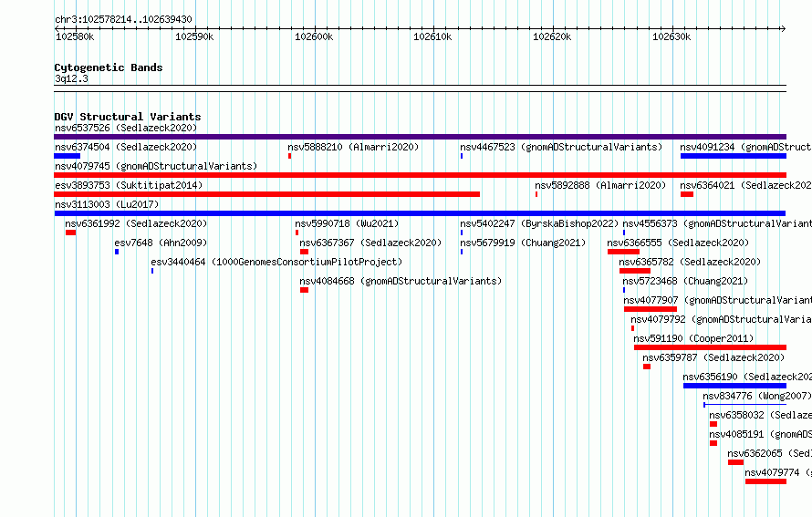Open nsv5888210 (Almarri2020) variant label
Viewport: 812px width, 517px height.
pyautogui.click(x=353, y=147)
